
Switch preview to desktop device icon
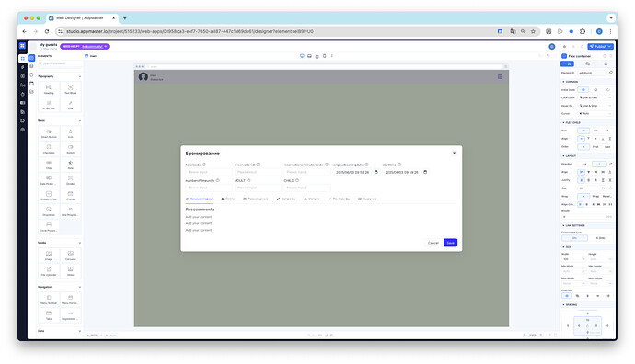pos(302,56)
